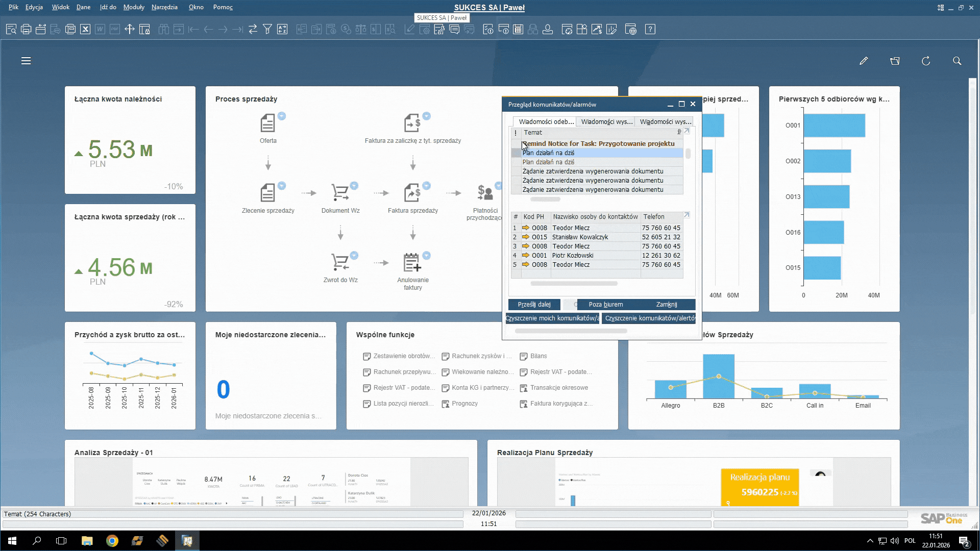Open the Dokument Wz step dropdown arrow
Screen dimensions: 980x551
354,186
